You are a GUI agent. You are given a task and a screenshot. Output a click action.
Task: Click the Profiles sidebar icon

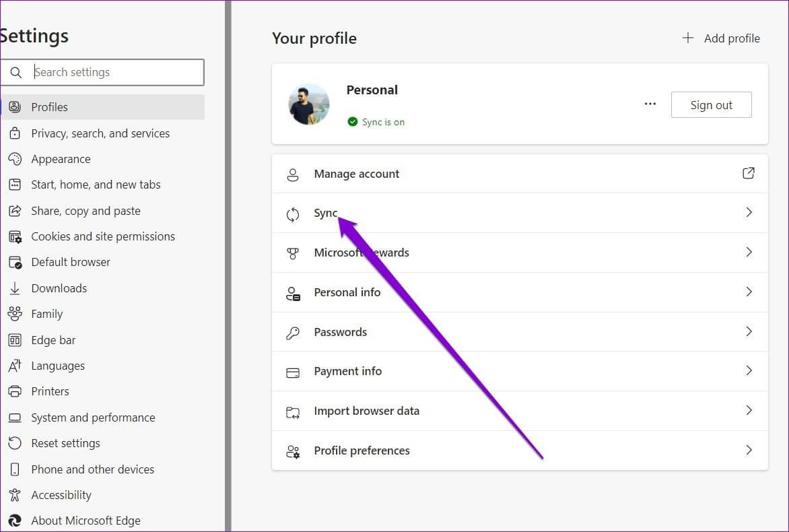(15, 106)
